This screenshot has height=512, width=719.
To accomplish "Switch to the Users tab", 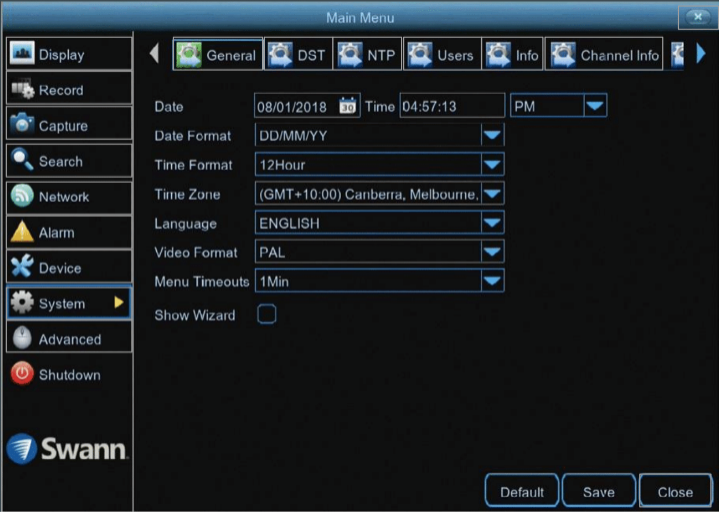I will (442, 55).
